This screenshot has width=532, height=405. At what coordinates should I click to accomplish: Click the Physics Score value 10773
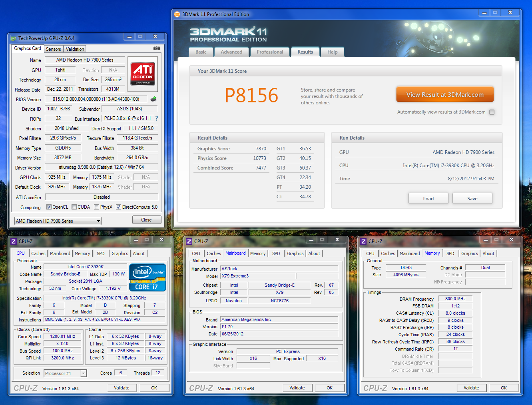(x=260, y=158)
